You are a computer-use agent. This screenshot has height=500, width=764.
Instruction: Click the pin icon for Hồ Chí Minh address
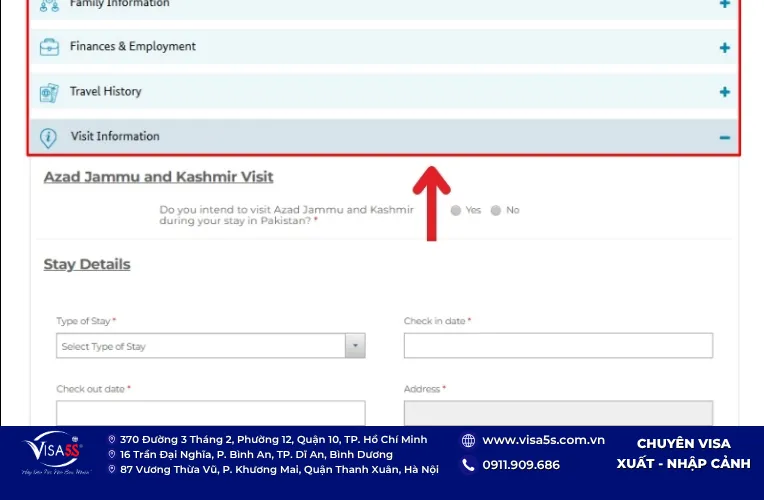[112, 440]
